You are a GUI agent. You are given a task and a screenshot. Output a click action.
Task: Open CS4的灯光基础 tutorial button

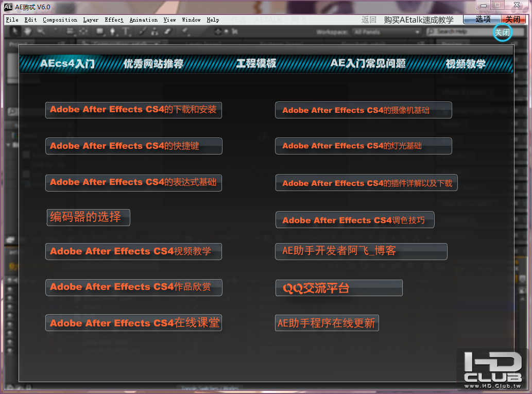pos(364,146)
